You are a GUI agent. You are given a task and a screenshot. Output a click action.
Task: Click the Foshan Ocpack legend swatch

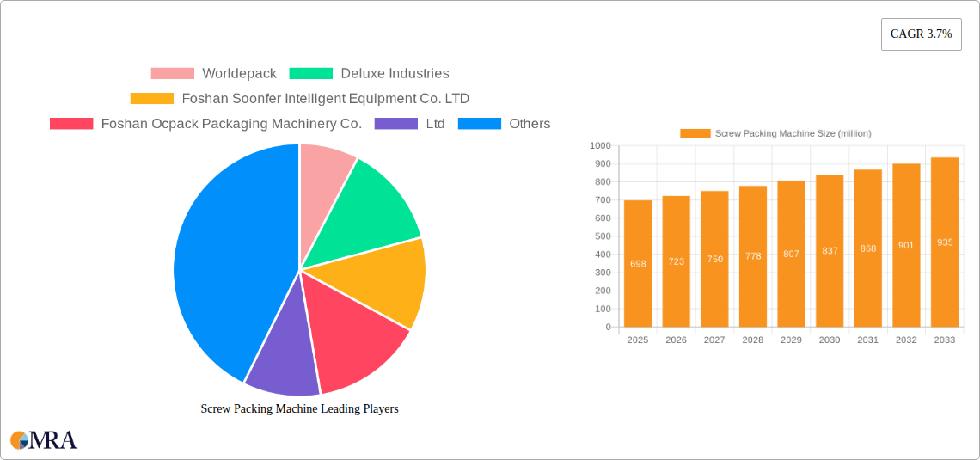tap(71, 124)
